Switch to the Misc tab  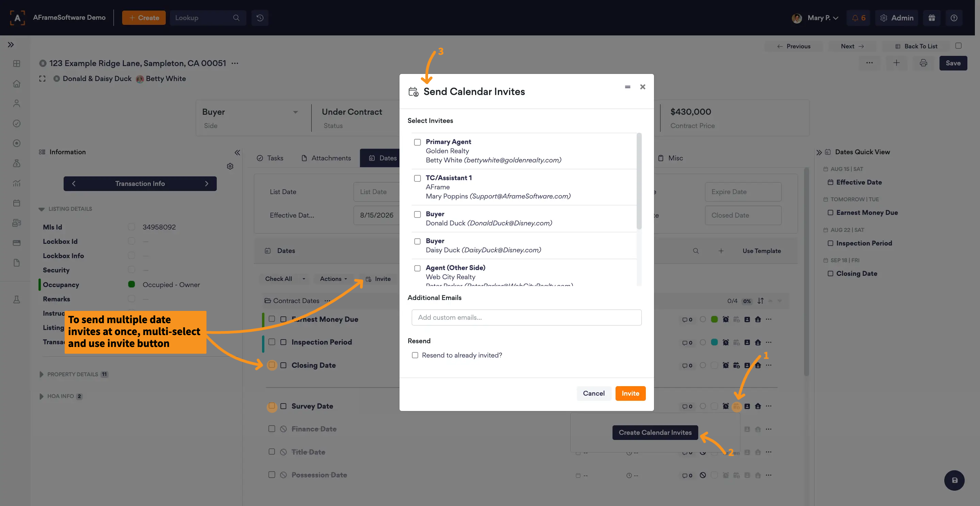(670, 158)
